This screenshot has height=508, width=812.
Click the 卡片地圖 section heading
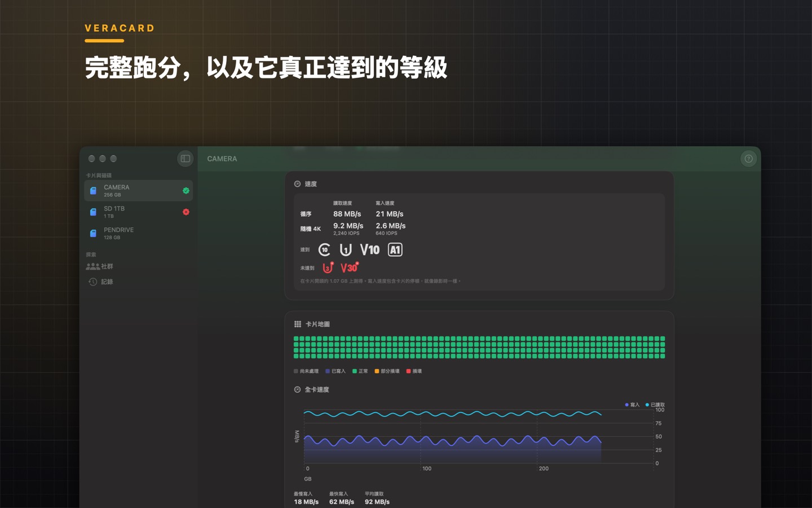(x=317, y=324)
